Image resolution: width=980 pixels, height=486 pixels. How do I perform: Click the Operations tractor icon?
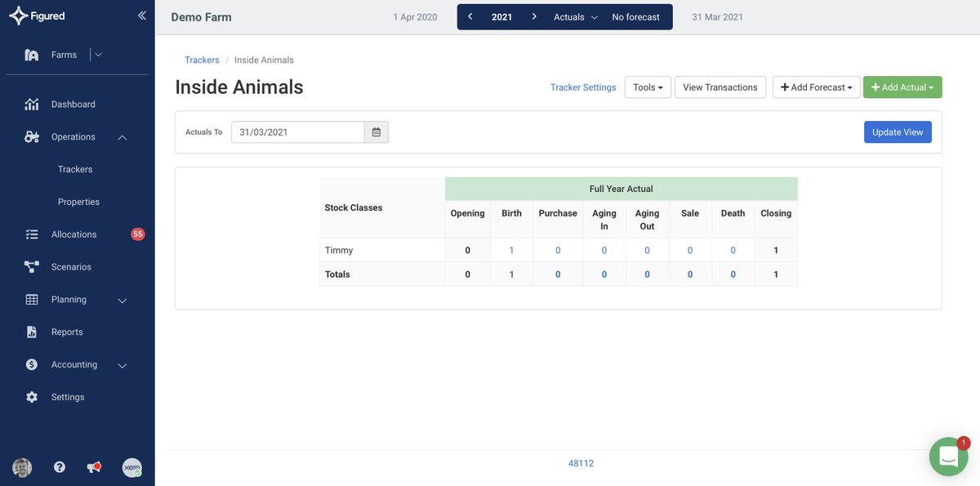point(32,137)
